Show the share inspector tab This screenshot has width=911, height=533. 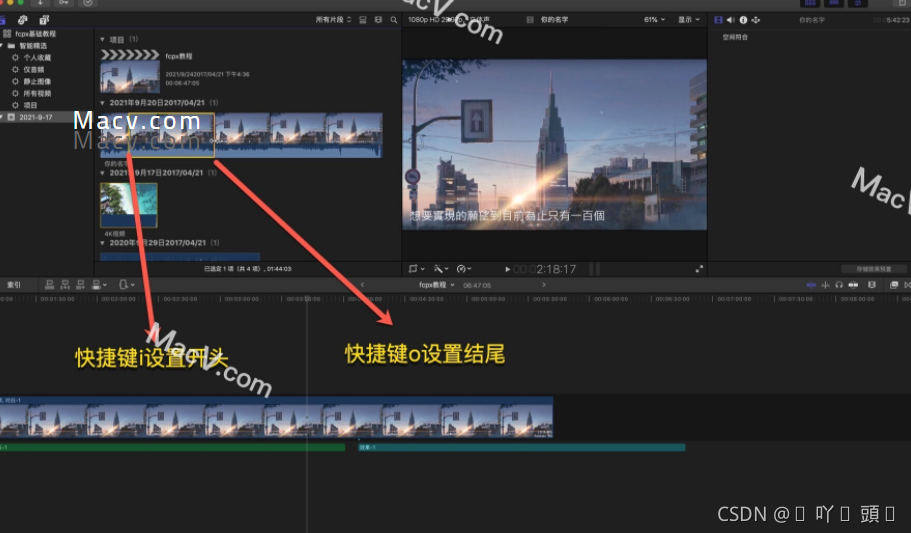pyautogui.click(x=756, y=20)
